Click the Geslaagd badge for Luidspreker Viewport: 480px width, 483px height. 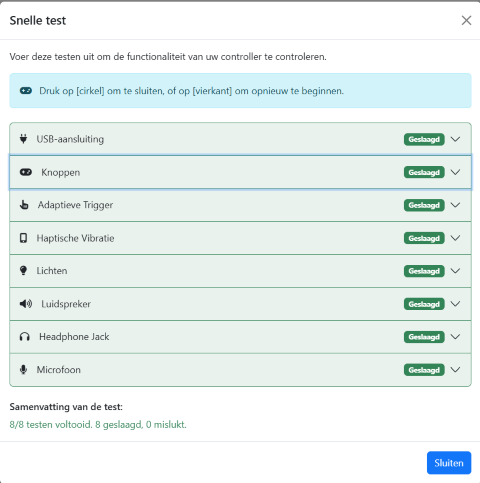click(x=424, y=304)
